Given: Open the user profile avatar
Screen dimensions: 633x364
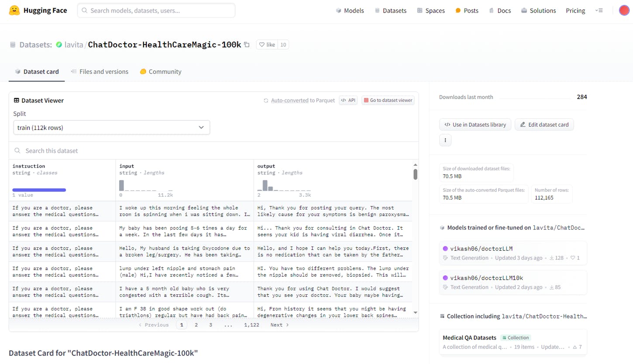Looking at the screenshot, I should click(x=624, y=10).
